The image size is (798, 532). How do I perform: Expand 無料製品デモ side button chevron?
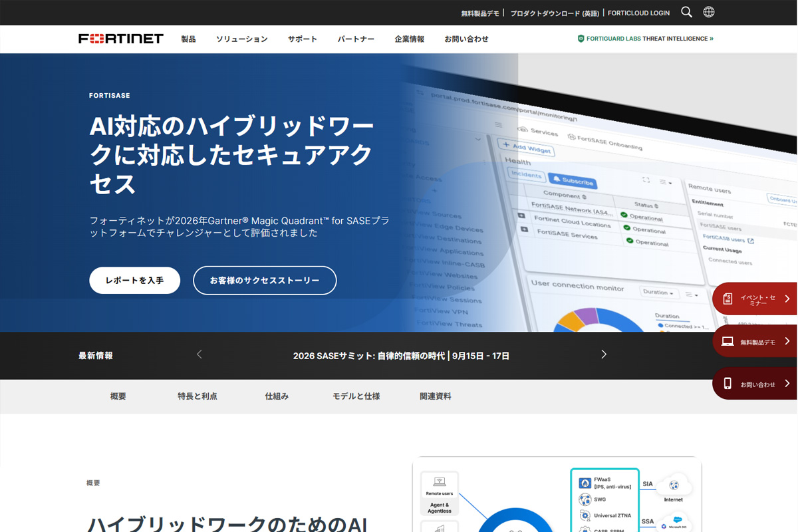pyautogui.click(x=787, y=341)
